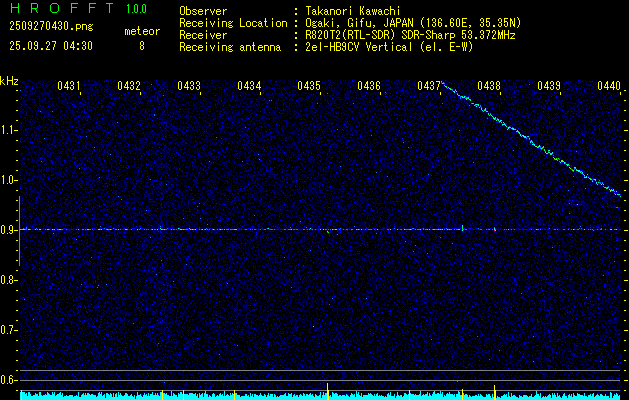Select the 0432 time axis label
This screenshot has height=400, width=629.
[x=129, y=85]
